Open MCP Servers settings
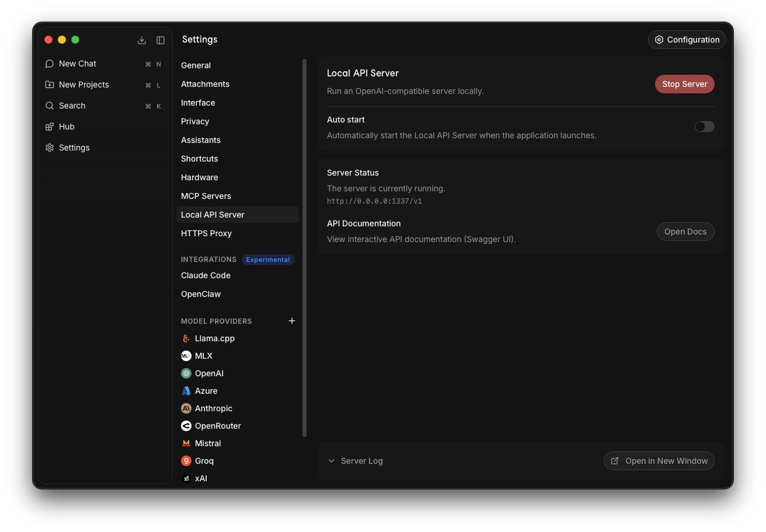766x532 pixels. (x=238, y=196)
